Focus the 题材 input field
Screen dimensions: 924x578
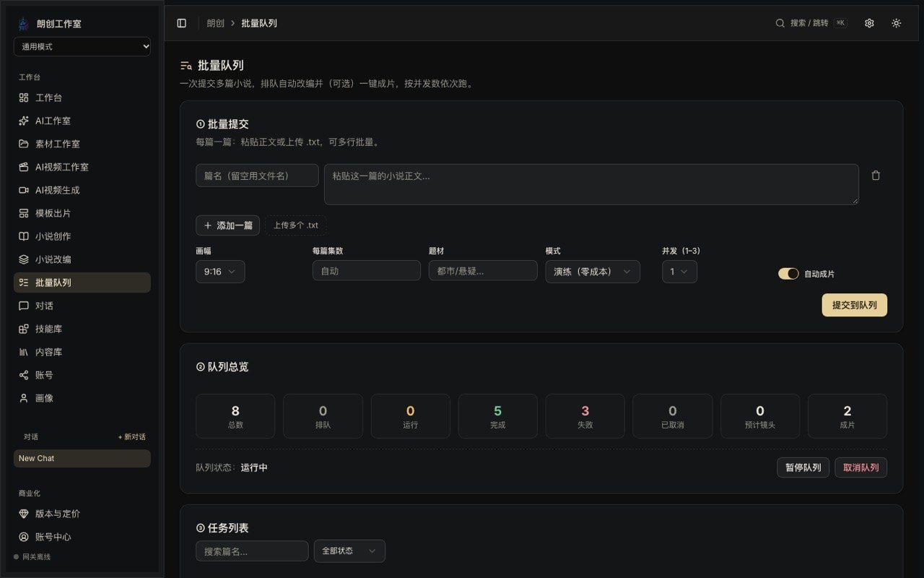click(x=483, y=271)
